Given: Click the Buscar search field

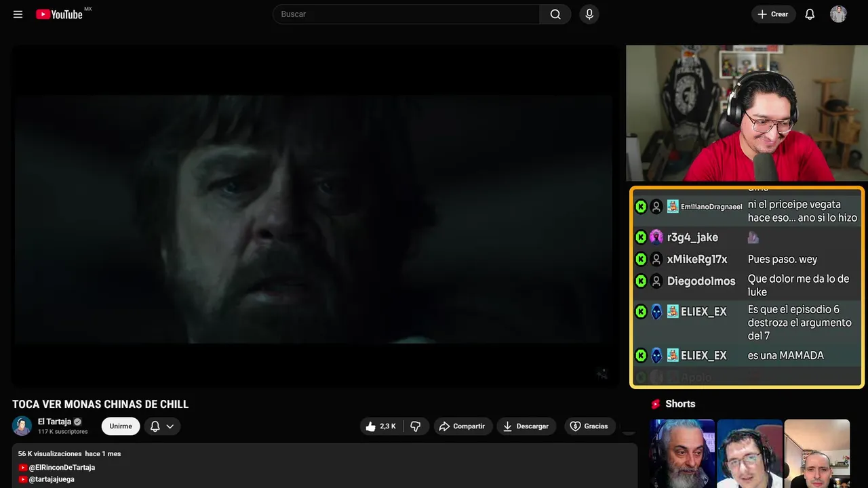Looking at the screenshot, I should click(406, 14).
